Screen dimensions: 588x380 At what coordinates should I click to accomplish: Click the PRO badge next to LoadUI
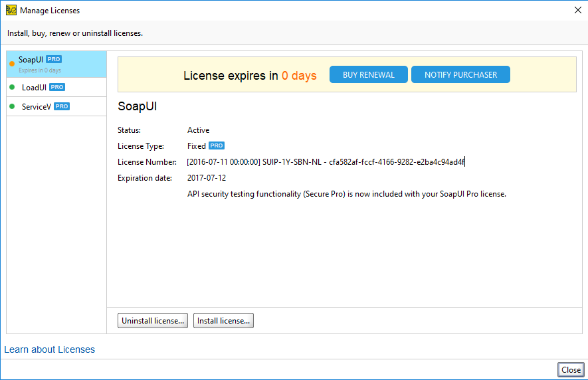[57, 87]
